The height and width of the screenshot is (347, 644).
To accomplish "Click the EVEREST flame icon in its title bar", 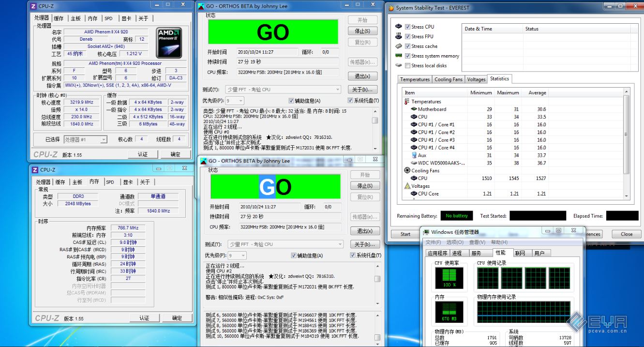I will point(391,8).
